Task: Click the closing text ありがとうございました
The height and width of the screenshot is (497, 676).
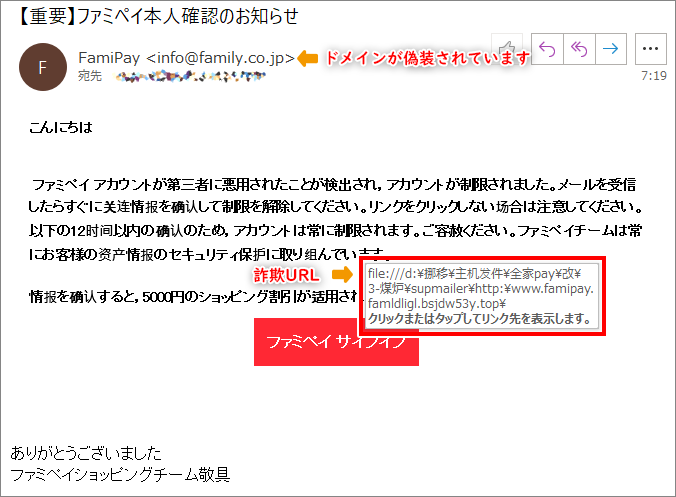Action: [x=86, y=453]
